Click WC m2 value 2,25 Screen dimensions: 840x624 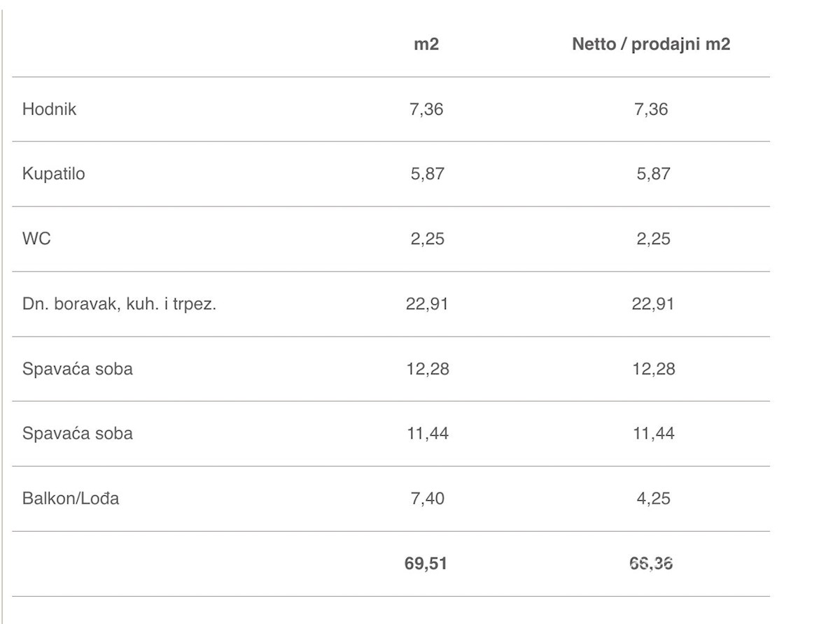point(426,239)
